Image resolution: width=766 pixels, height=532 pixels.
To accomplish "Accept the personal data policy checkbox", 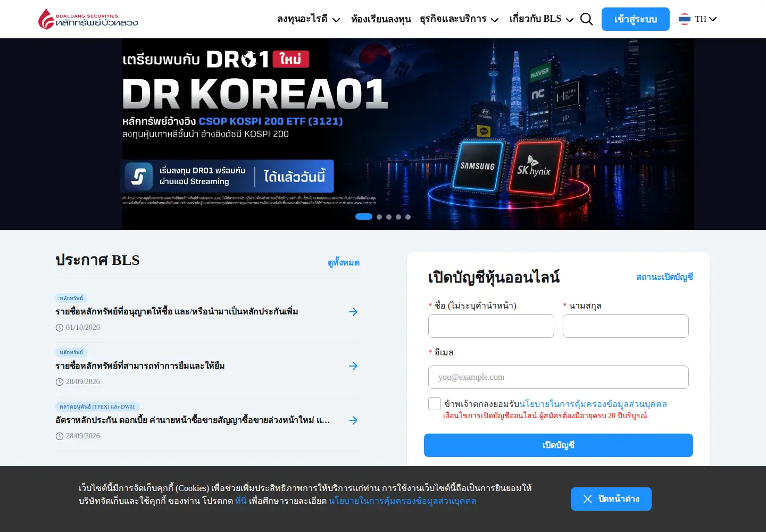I will 435,404.
